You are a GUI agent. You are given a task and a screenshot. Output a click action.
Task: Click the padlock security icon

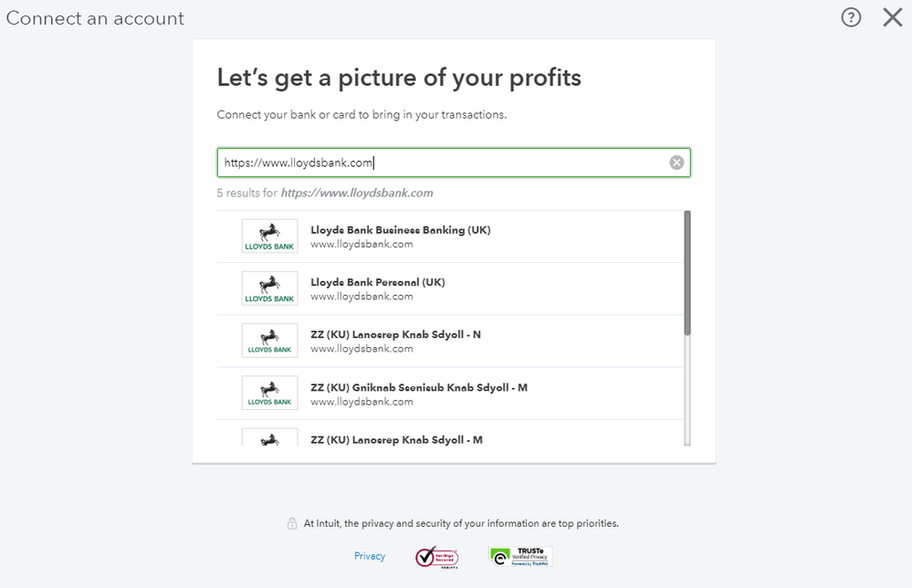(292, 524)
